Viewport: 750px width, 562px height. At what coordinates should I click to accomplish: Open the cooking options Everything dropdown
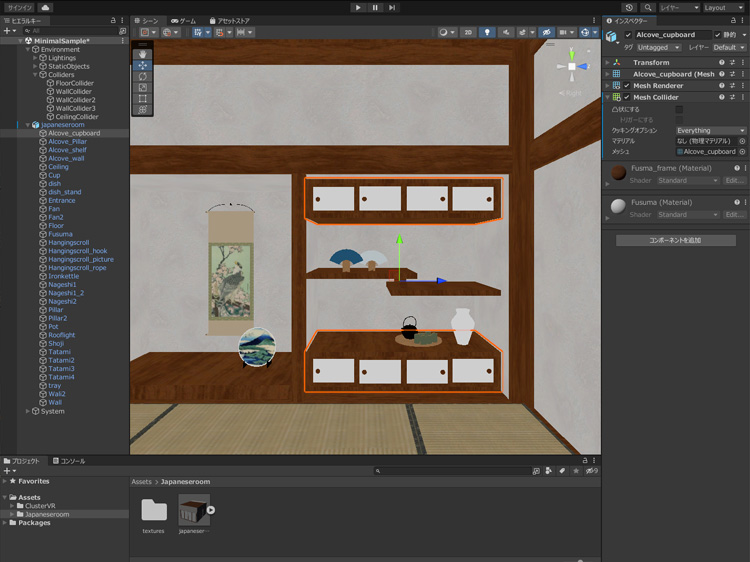pyautogui.click(x=710, y=130)
